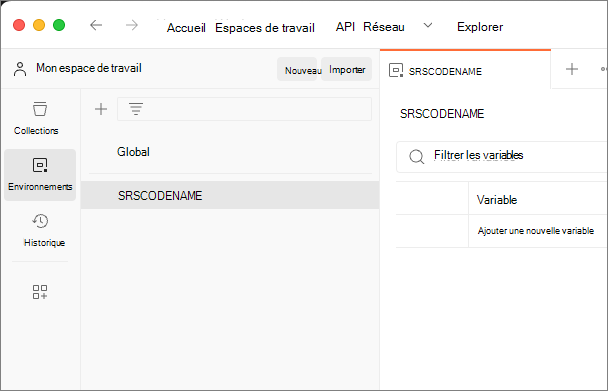This screenshot has width=608, height=391.
Task: Open the Explorer menu item
Action: point(480,27)
